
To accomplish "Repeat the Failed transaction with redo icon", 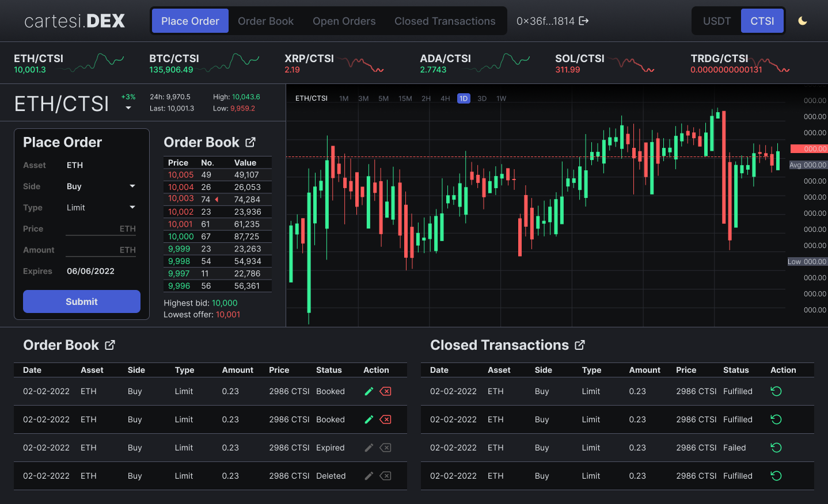I will (776, 448).
